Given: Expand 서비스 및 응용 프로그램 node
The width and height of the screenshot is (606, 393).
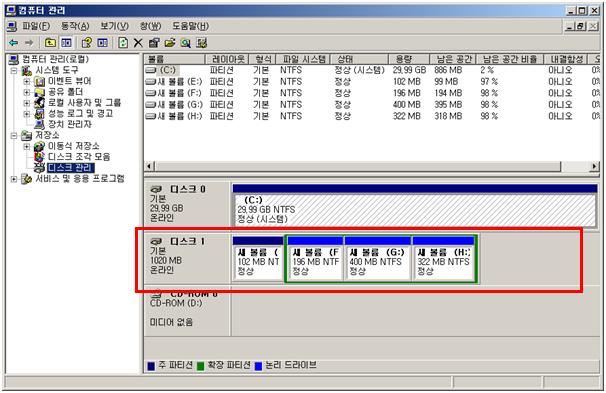Looking at the screenshot, I should click(14, 179).
